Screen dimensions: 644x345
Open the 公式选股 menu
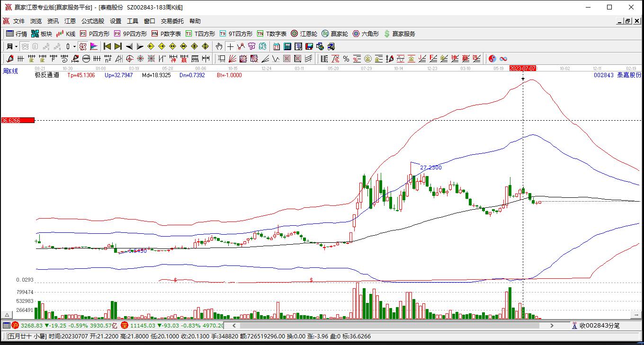[93, 21]
